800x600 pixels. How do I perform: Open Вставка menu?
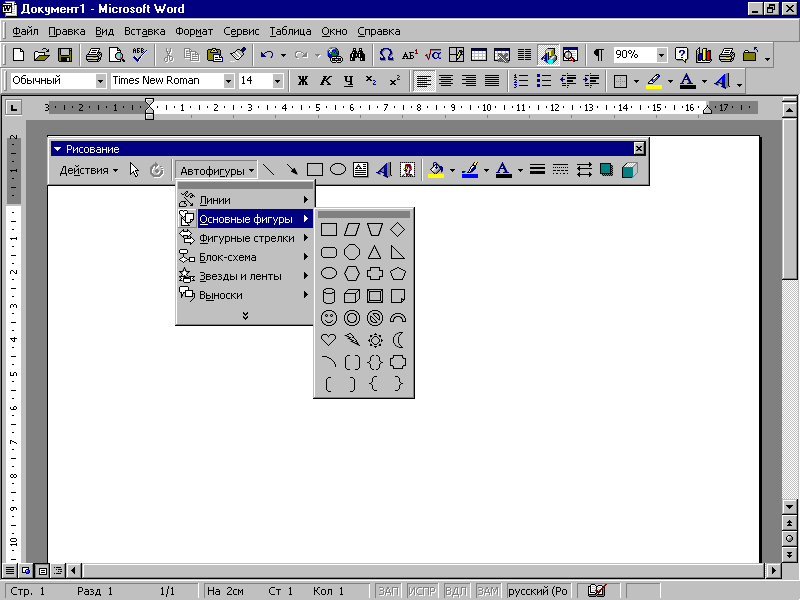144,31
